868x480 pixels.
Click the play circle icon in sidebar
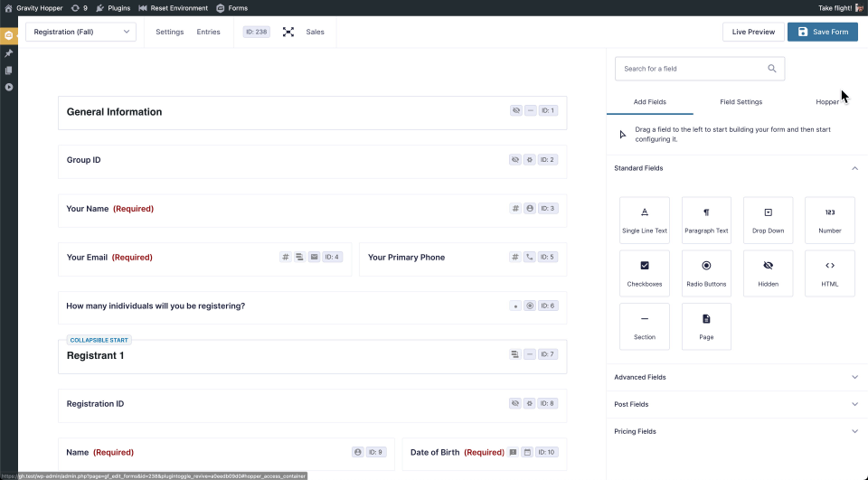[x=8, y=87]
